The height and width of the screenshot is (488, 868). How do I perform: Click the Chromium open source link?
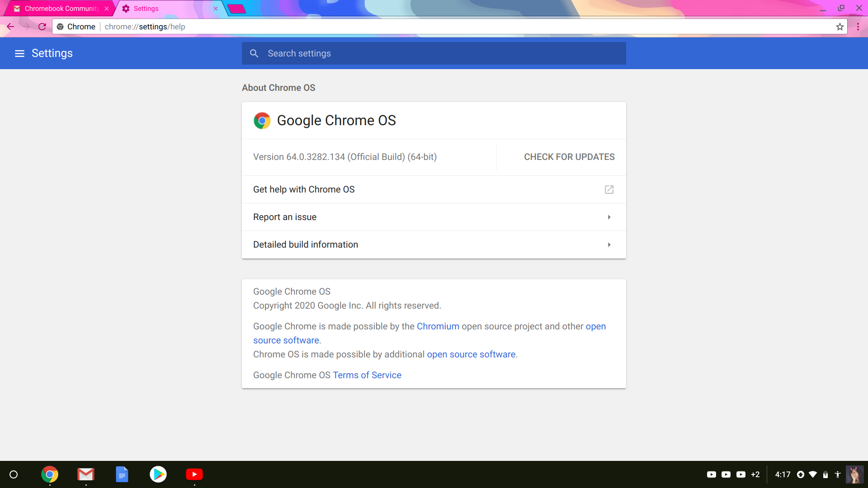point(438,326)
